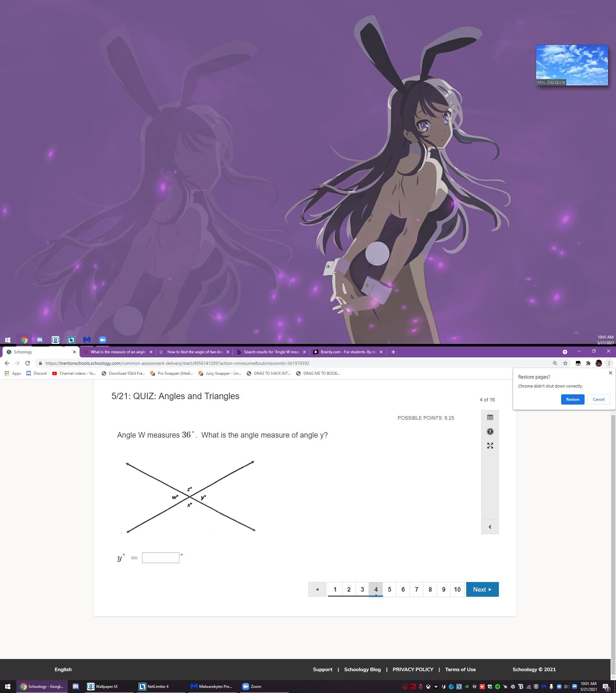Open the calculator tool icon
616x693 pixels.
pos(490,417)
